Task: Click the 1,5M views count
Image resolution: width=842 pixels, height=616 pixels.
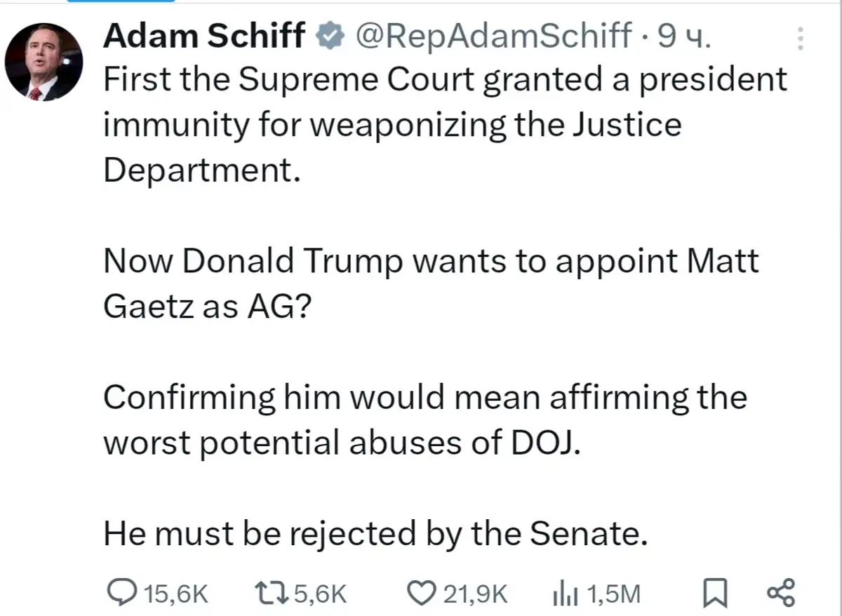Action: tap(614, 594)
